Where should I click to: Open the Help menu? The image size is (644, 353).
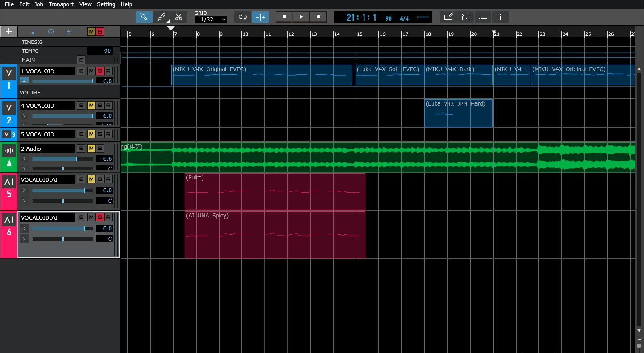(127, 4)
